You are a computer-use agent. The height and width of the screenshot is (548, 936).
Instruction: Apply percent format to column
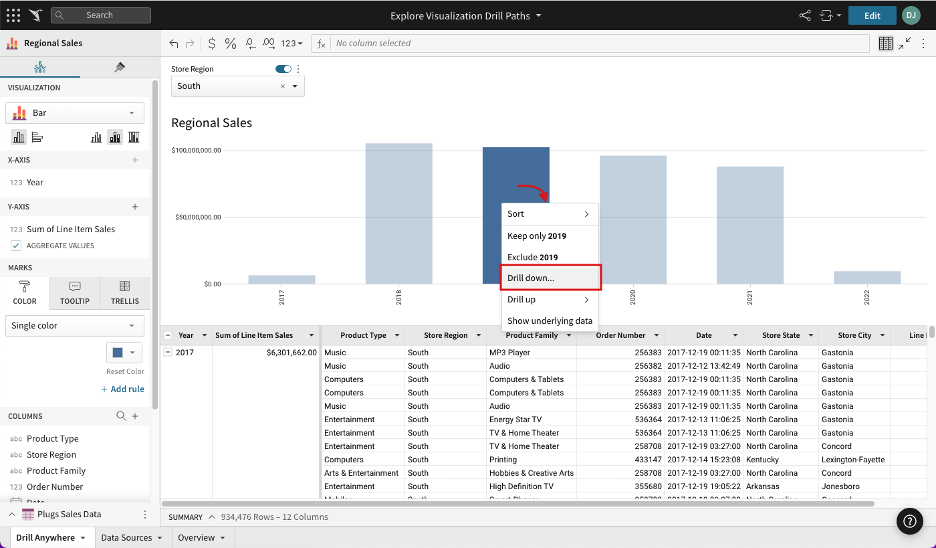point(230,43)
